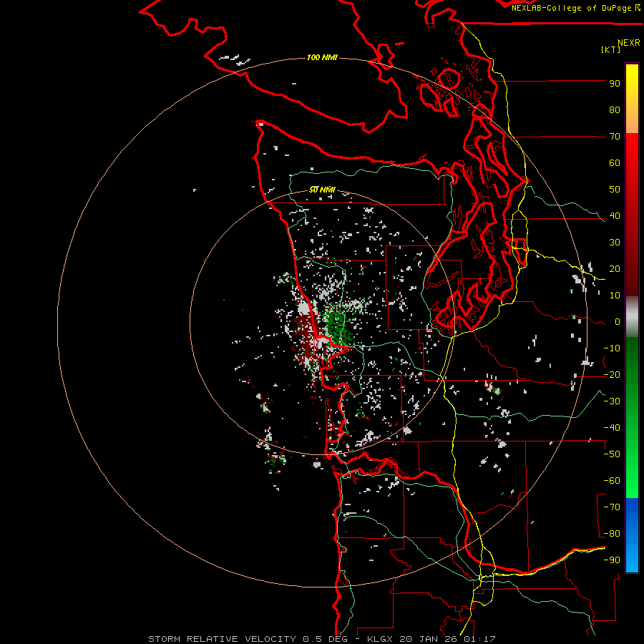Click the STORM RELATIVE VELOCITY caption text

tap(222, 639)
